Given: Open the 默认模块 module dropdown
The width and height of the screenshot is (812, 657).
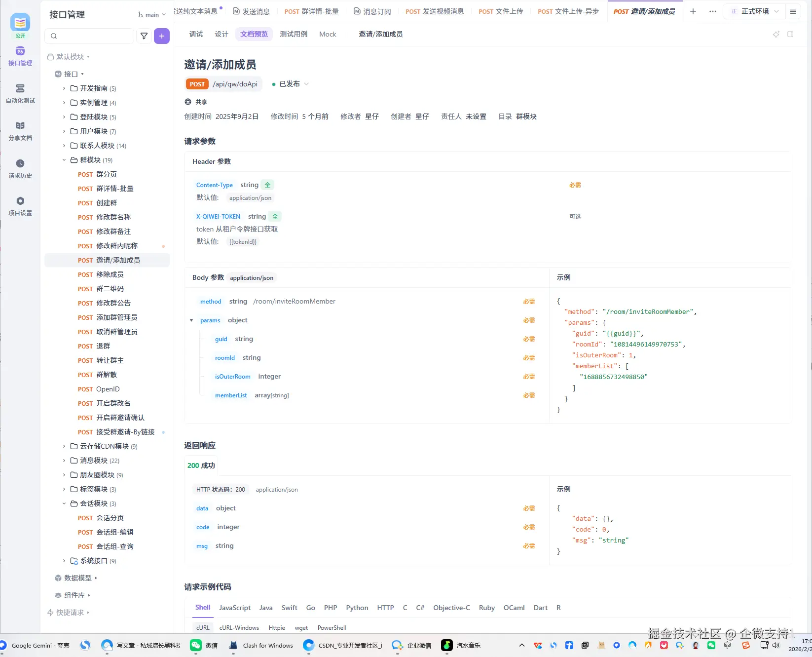Looking at the screenshot, I should pos(69,57).
